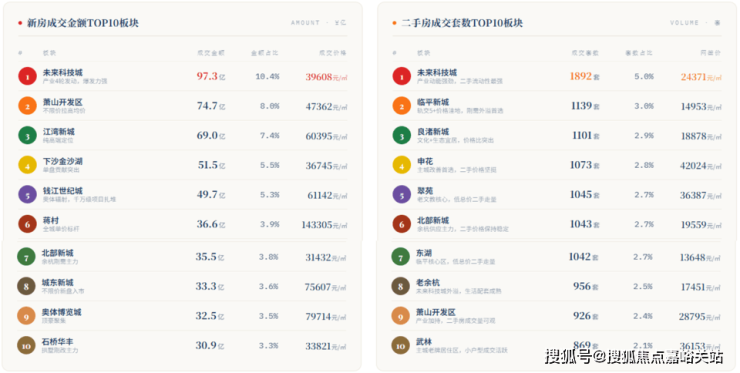Select the 69.0亿 amount for 江湾新城
The width and height of the screenshot is (740, 373).
(211, 136)
